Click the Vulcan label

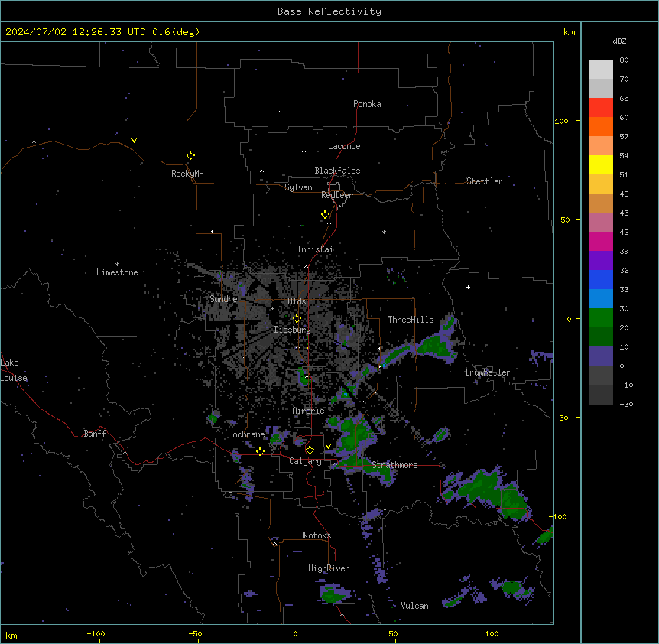coord(414,606)
